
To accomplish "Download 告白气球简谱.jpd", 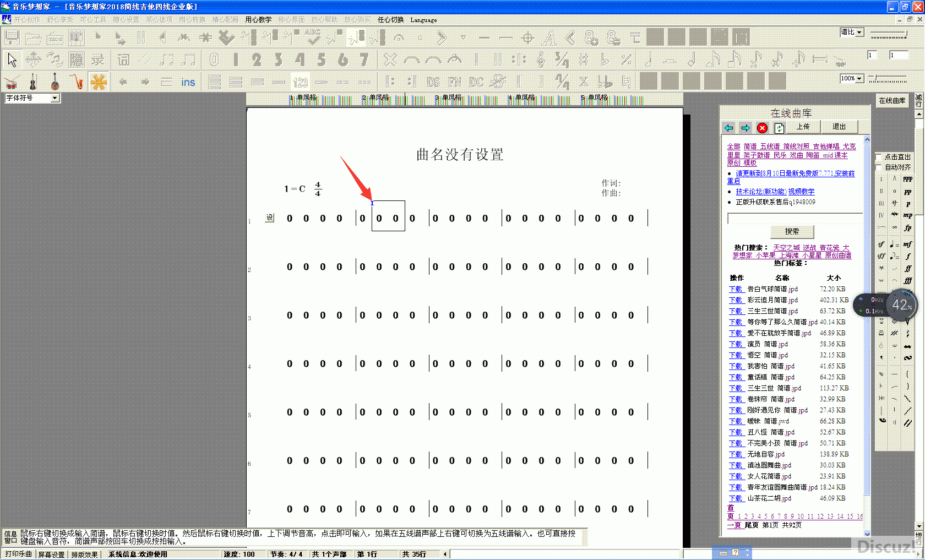I will [x=736, y=289].
